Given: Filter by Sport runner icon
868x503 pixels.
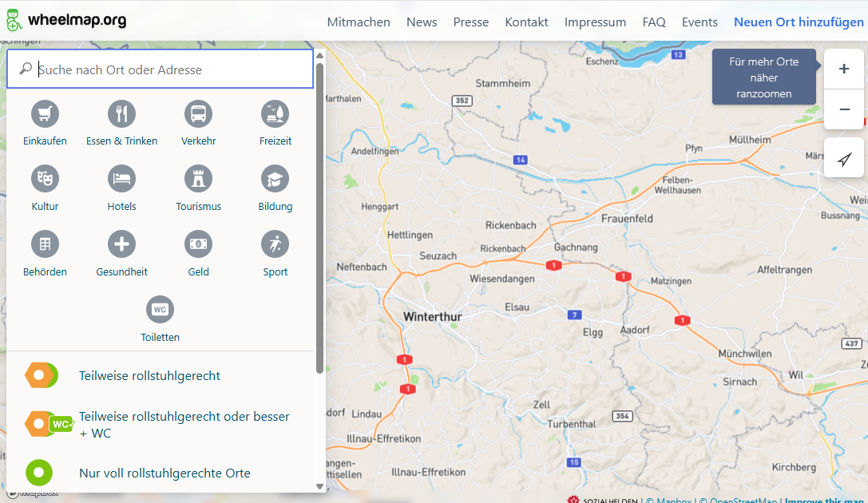Looking at the screenshot, I should tap(275, 254).
